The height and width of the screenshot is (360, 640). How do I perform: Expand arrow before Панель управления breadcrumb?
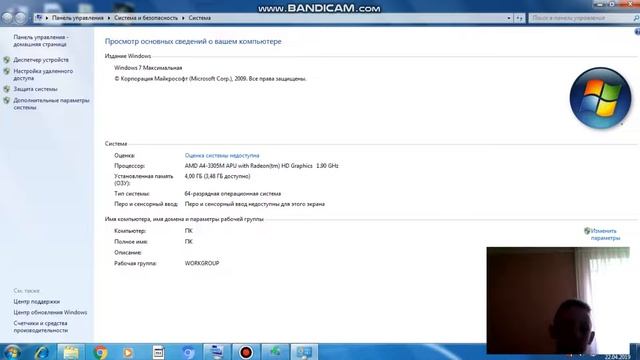pyautogui.click(x=47, y=18)
